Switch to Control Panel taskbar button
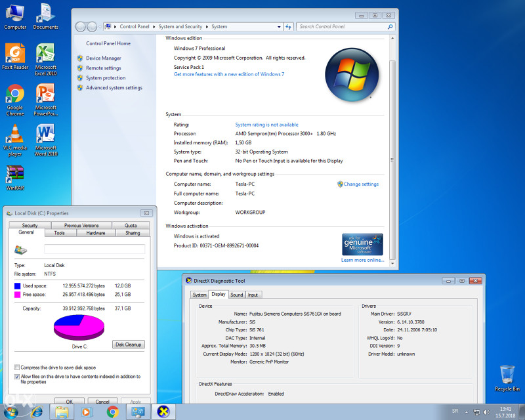Screen dimensions: 525x420 (x=138, y=412)
